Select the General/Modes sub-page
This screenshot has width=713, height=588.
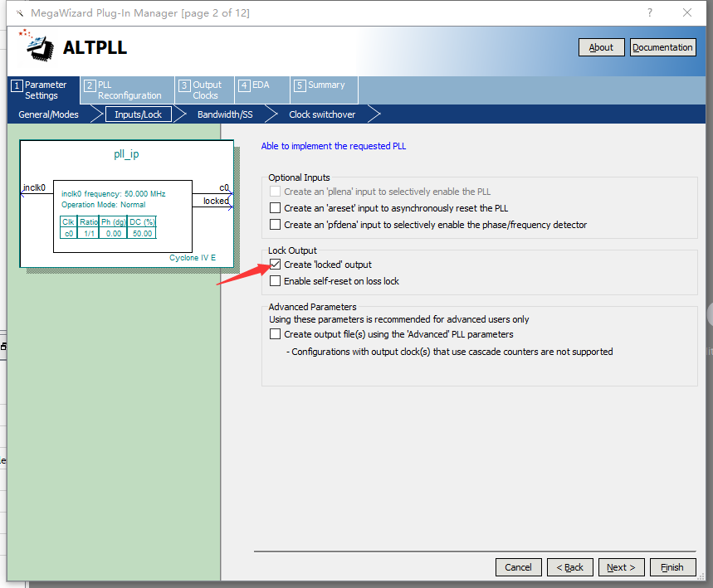pyautogui.click(x=49, y=114)
